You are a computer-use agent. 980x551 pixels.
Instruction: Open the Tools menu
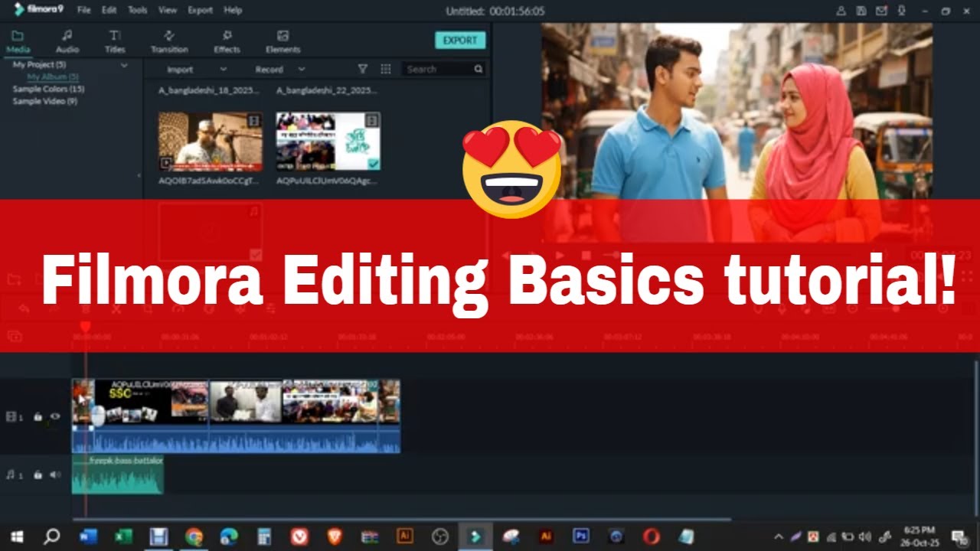(x=138, y=10)
